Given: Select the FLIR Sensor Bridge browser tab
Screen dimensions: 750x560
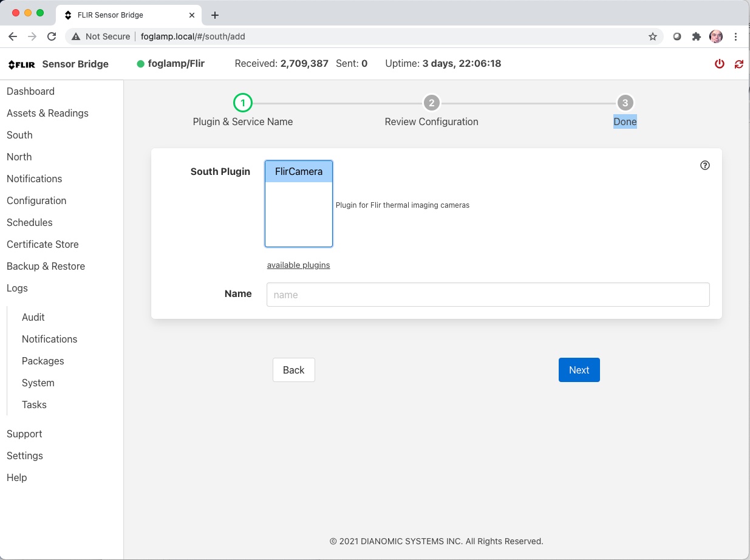Looking at the screenshot, I should (x=129, y=15).
